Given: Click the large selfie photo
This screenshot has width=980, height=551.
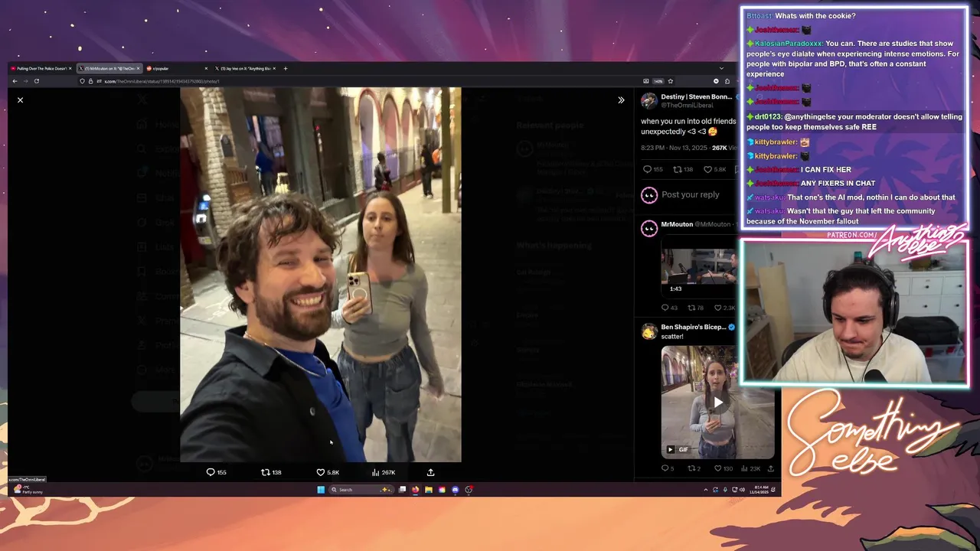Looking at the screenshot, I should tap(321, 275).
